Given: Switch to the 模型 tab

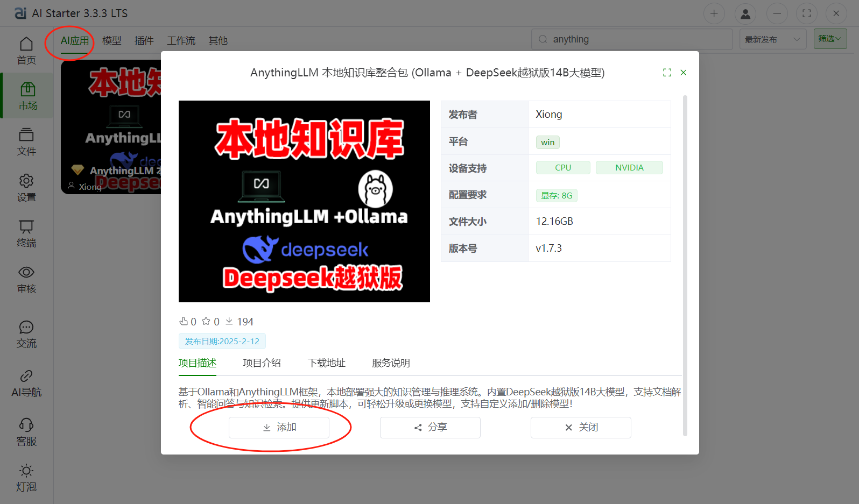Looking at the screenshot, I should point(112,41).
